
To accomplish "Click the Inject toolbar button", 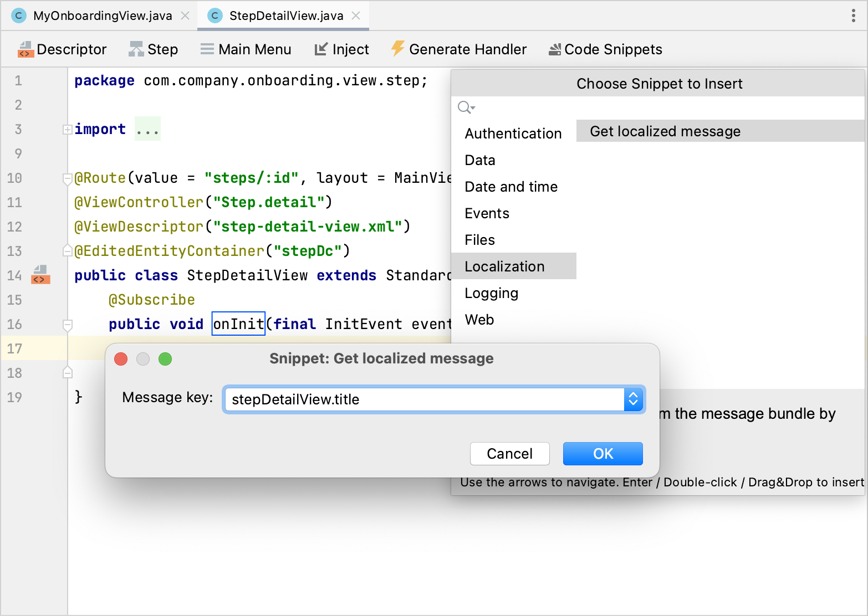I will pos(341,49).
